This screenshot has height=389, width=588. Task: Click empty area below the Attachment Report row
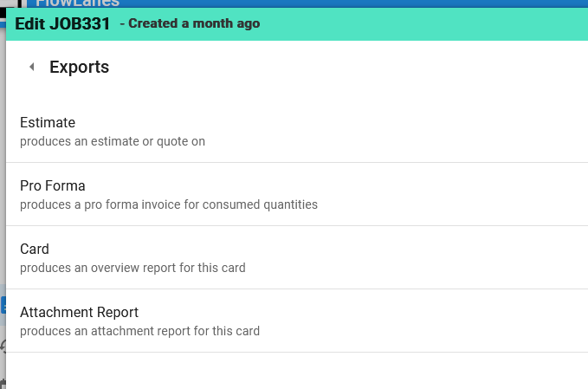click(x=297, y=371)
